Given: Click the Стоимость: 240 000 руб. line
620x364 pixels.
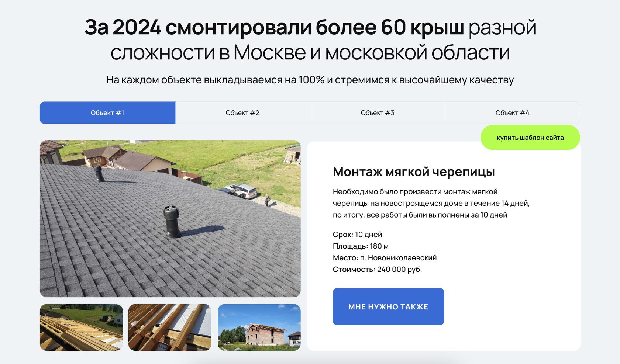Looking at the screenshot, I should 377,270.
